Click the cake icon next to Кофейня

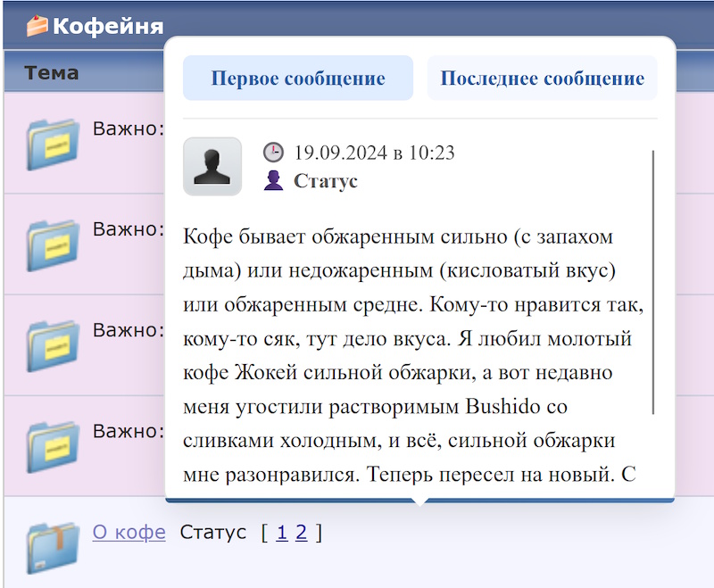37,26
